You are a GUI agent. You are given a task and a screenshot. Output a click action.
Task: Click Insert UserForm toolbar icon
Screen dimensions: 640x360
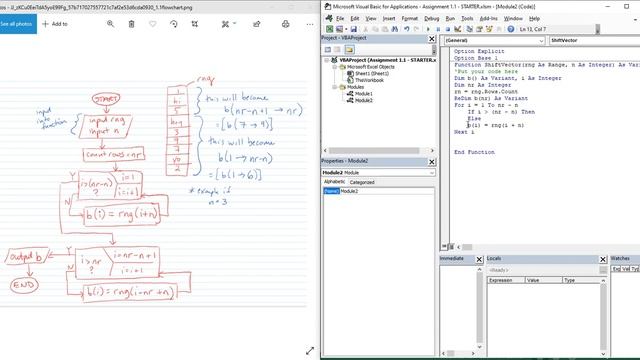(339, 29)
